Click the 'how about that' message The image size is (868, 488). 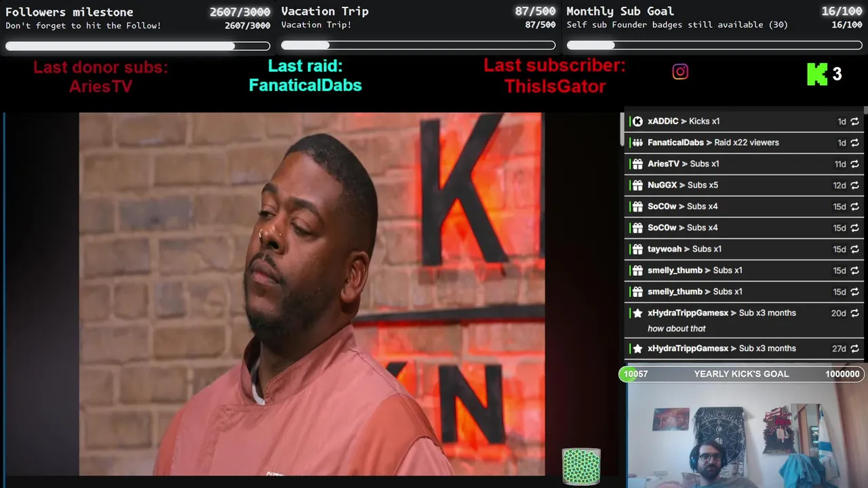pos(677,329)
